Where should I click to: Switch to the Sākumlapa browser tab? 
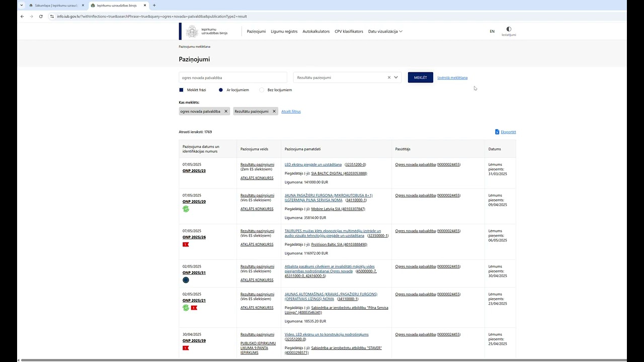(55, 5)
